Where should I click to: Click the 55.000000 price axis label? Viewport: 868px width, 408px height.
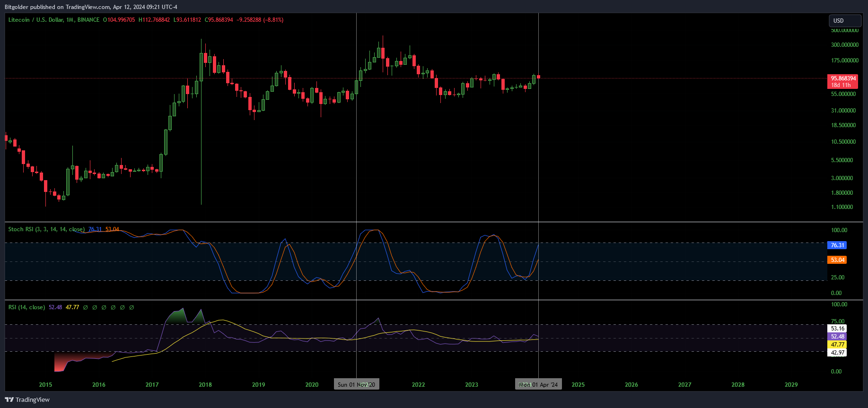(x=843, y=94)
